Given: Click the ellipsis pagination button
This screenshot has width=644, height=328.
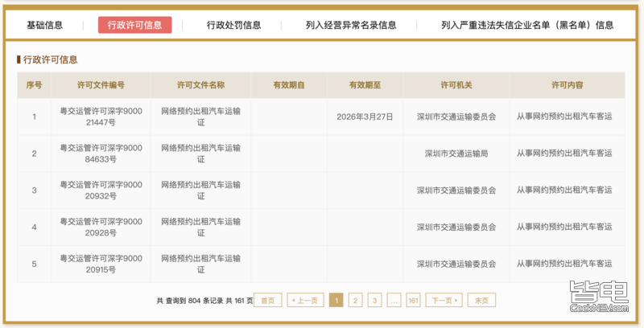Looking at the screenshot, I should [x=394, y=300].
